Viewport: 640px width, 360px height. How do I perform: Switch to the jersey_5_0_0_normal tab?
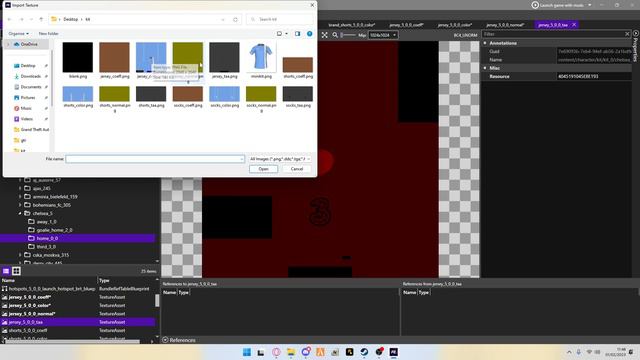pyautogui.click(x=505, y=25)
